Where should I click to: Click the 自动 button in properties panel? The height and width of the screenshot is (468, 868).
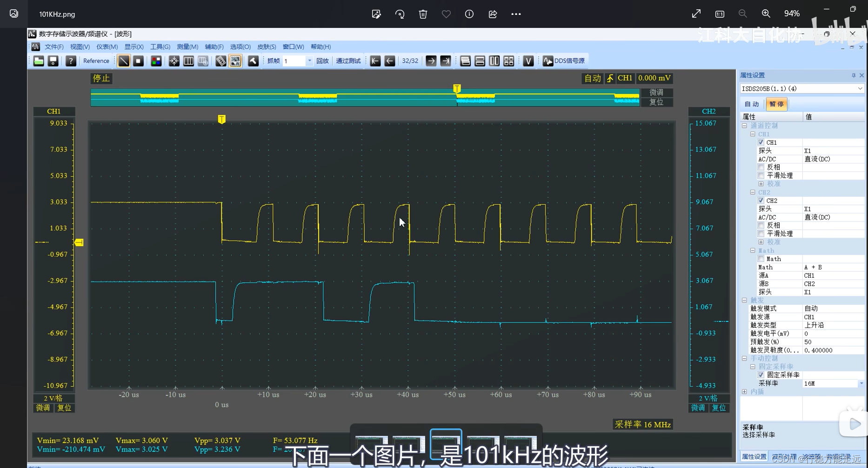tap(752, 104)
